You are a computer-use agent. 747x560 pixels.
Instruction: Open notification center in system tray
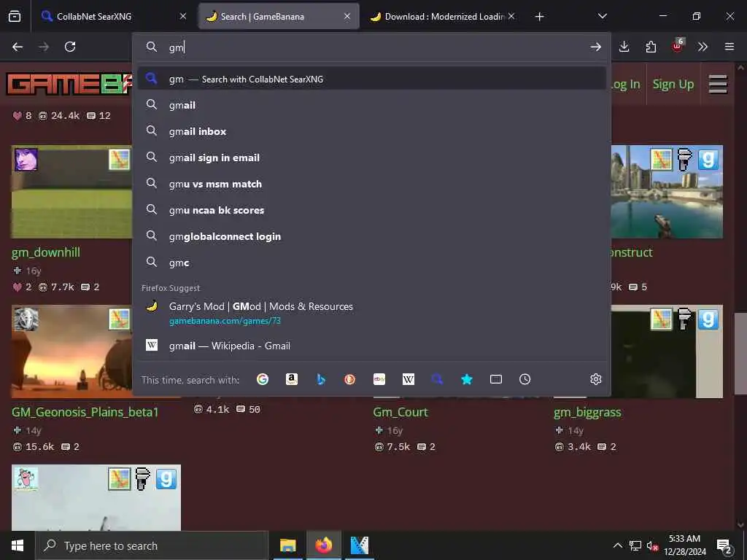point(724,545)
